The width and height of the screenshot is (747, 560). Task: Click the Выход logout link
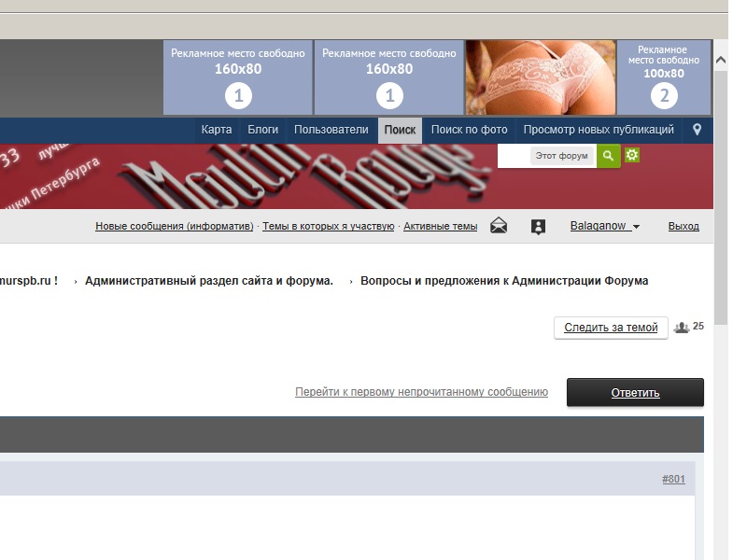click(684, 226)
